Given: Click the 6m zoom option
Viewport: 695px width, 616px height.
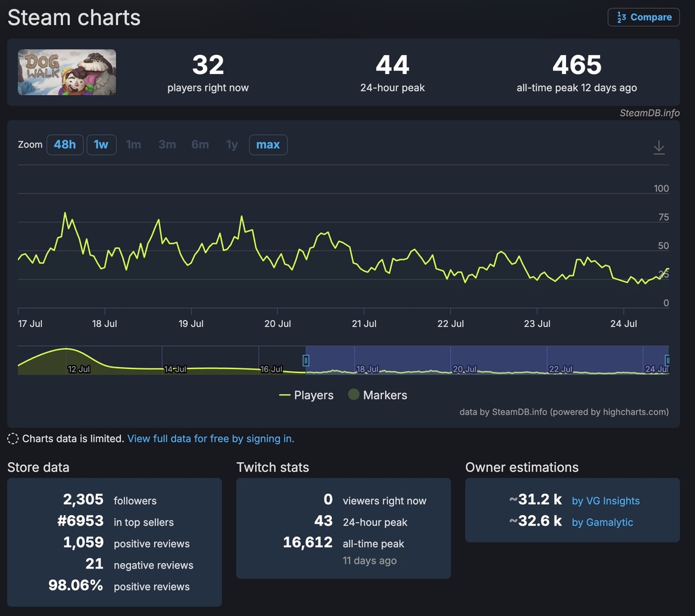Looking at the screenshot, I should pos(200,145).
